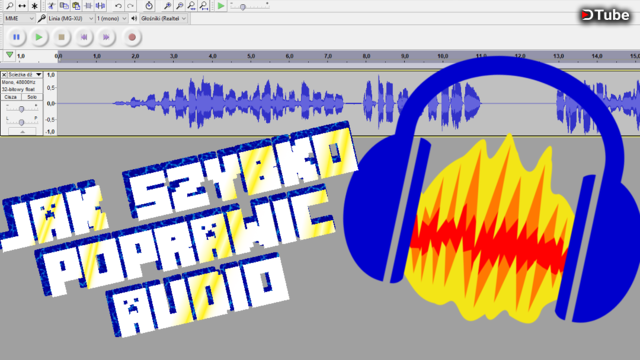Open the Linia recording device dropdown
The width and height of the screenshot is (640, 360).
pyautogui.click(x=71, y=18)
